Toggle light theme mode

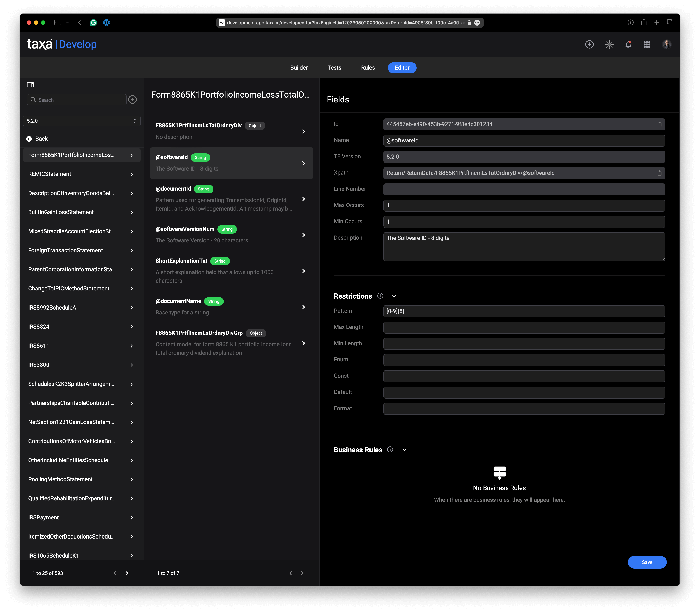tap(610, 44)
